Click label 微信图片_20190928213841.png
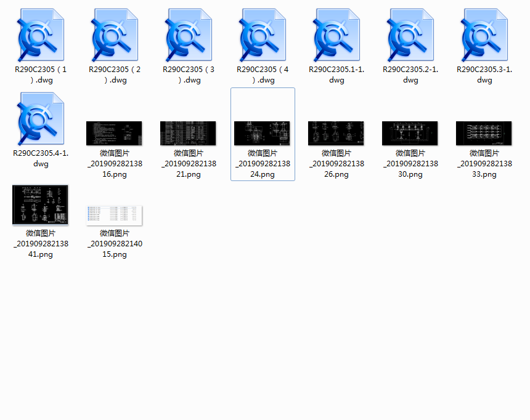 [41, 244]
